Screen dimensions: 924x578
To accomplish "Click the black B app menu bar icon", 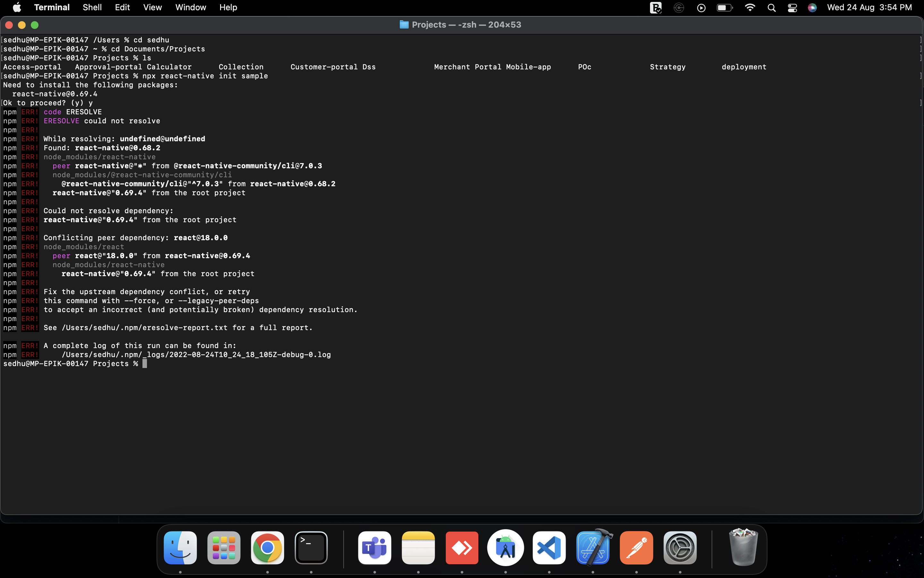I will (655, 8).
